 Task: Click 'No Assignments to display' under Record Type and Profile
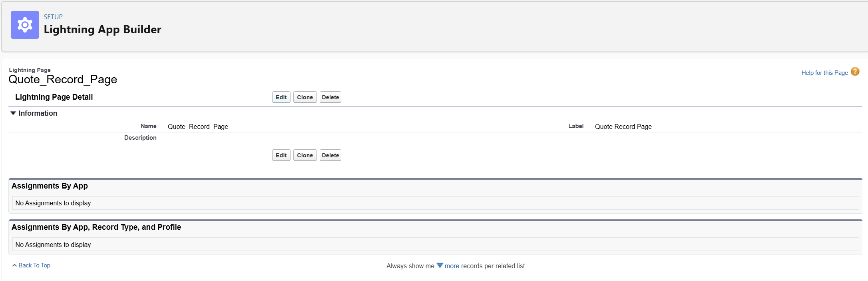53,245
